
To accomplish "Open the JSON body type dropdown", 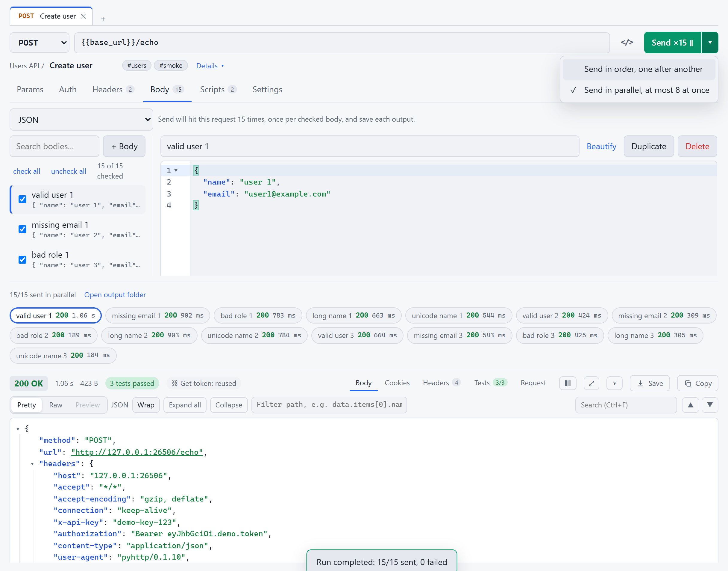I will tap(81, 120).
